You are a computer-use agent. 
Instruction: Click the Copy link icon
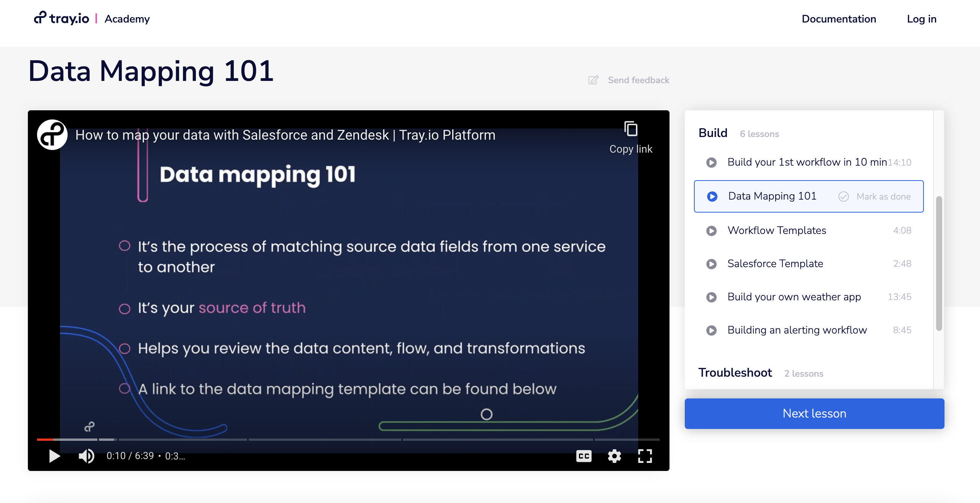point(631,129)
